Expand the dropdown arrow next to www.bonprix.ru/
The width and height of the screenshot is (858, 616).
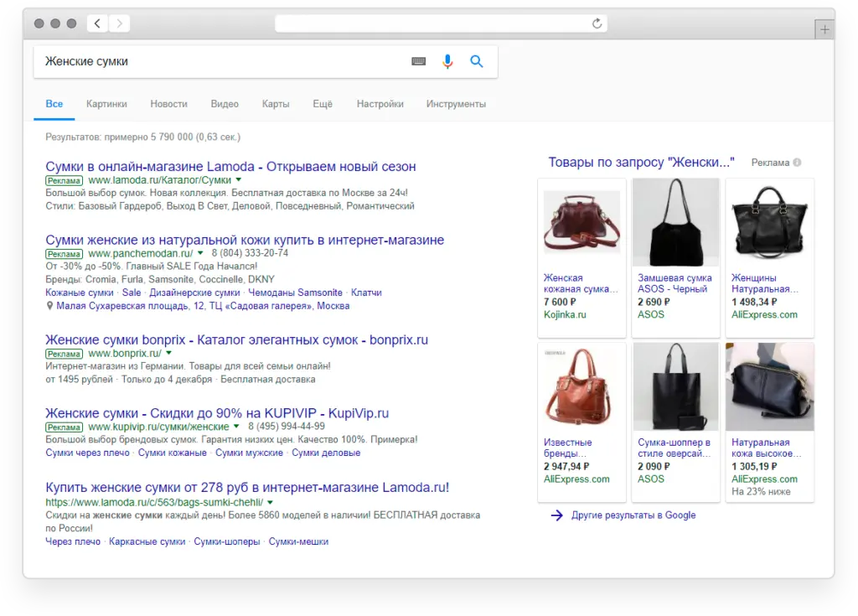168,353
